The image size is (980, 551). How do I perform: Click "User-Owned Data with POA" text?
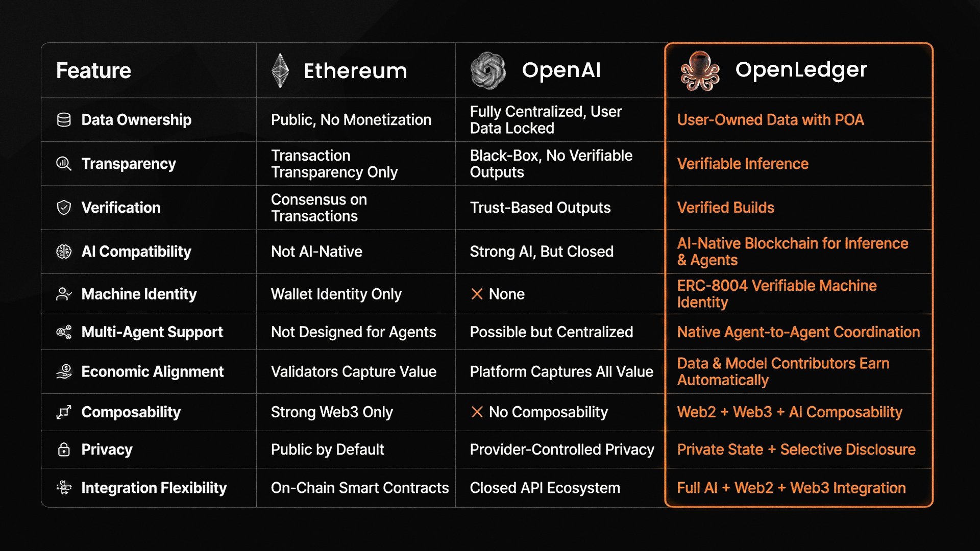pyautogui.click(x=770, y=120)
